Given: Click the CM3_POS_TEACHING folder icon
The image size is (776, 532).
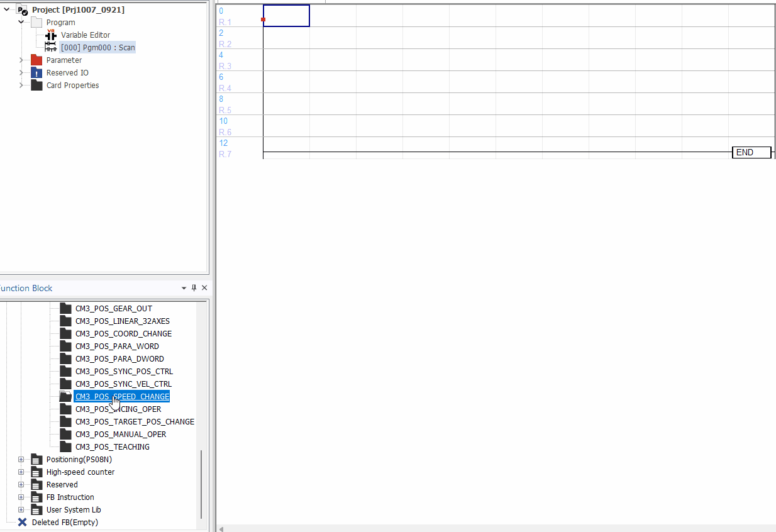Looking at the screenshot, I should (65, 447).
